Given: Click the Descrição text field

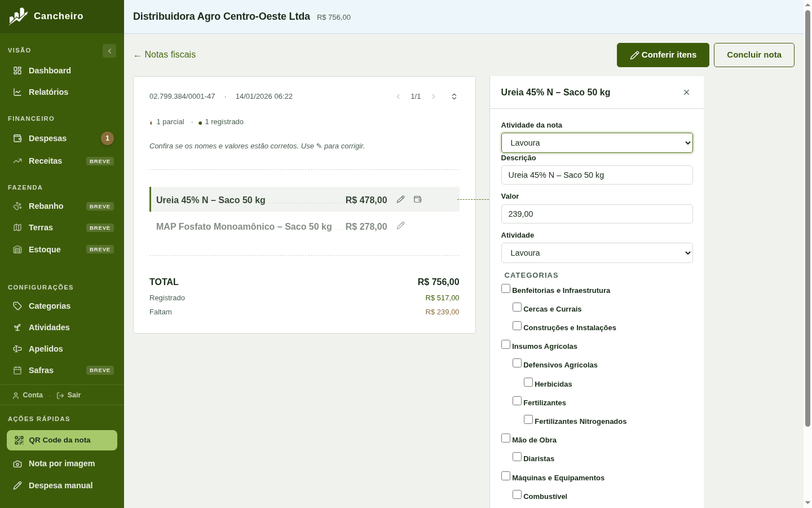Looking at the screenshot, I should click(x=597, y=175).
